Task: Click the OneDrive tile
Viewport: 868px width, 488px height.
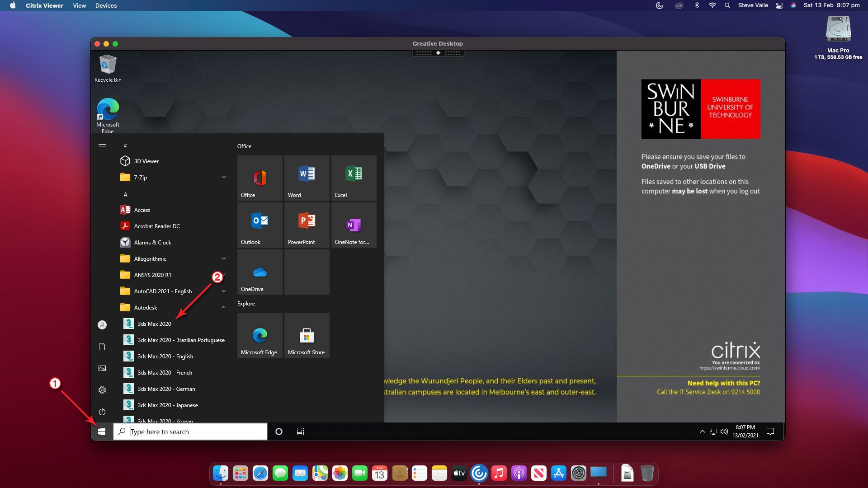Action: 259,272
